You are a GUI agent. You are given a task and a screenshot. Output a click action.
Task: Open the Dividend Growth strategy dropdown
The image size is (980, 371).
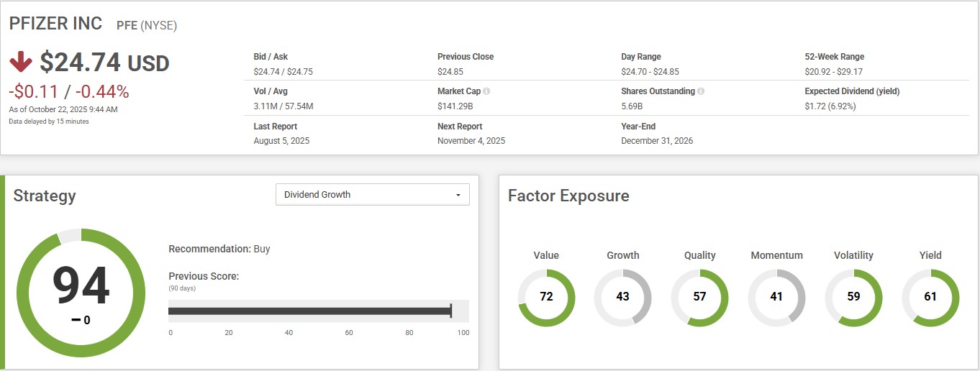[x=373, y=195]
